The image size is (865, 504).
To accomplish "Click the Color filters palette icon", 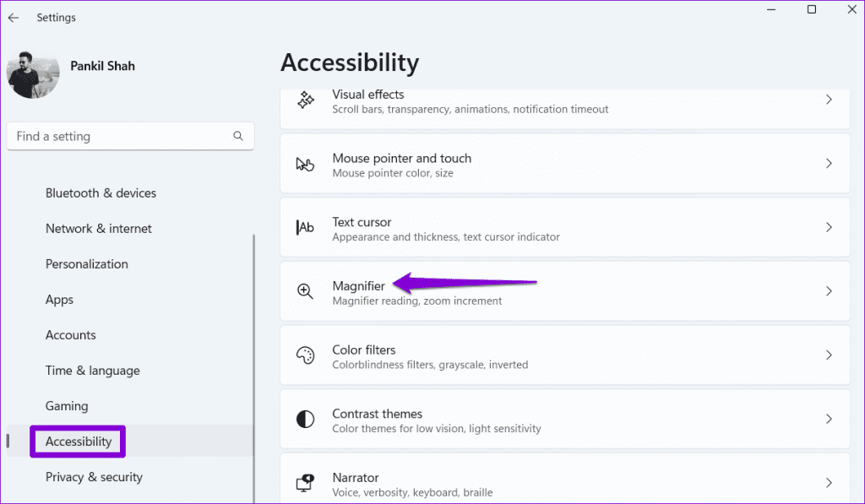I will 305,355.
